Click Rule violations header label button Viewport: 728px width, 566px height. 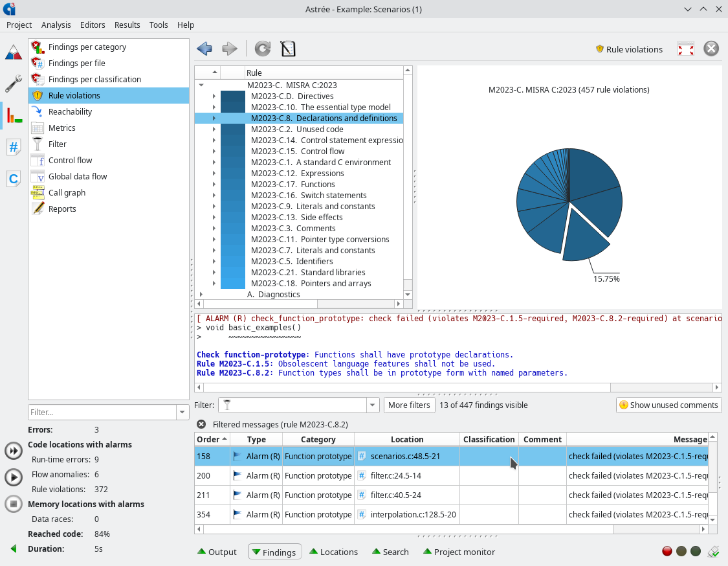tap(629, 49)
